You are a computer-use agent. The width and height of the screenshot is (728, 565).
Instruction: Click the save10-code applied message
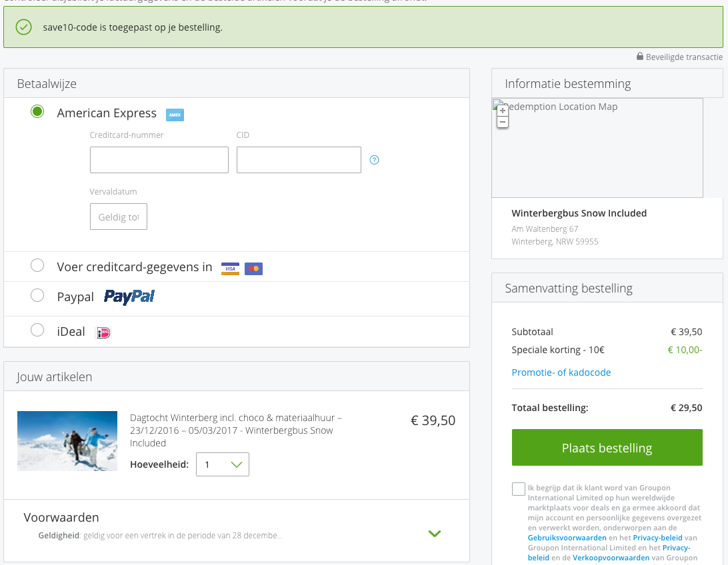point(133,27)
